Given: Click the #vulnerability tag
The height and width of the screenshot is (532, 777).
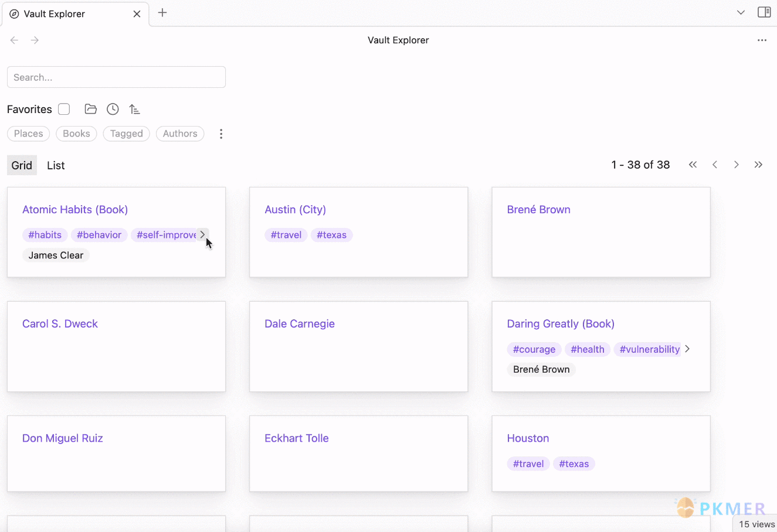Looking at the screenshot, I should click(x=648, y=349).
